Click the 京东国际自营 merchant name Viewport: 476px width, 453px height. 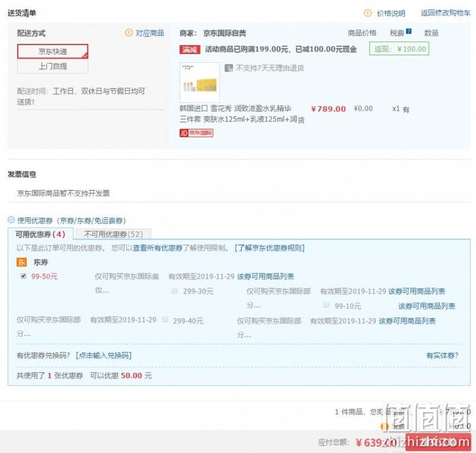click(225, 33)
